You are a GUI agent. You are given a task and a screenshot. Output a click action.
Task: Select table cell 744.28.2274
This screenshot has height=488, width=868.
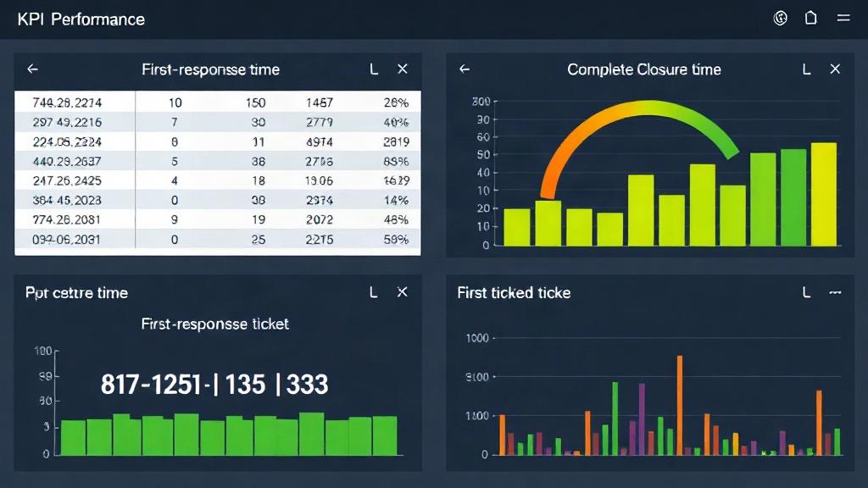(67, 103)
